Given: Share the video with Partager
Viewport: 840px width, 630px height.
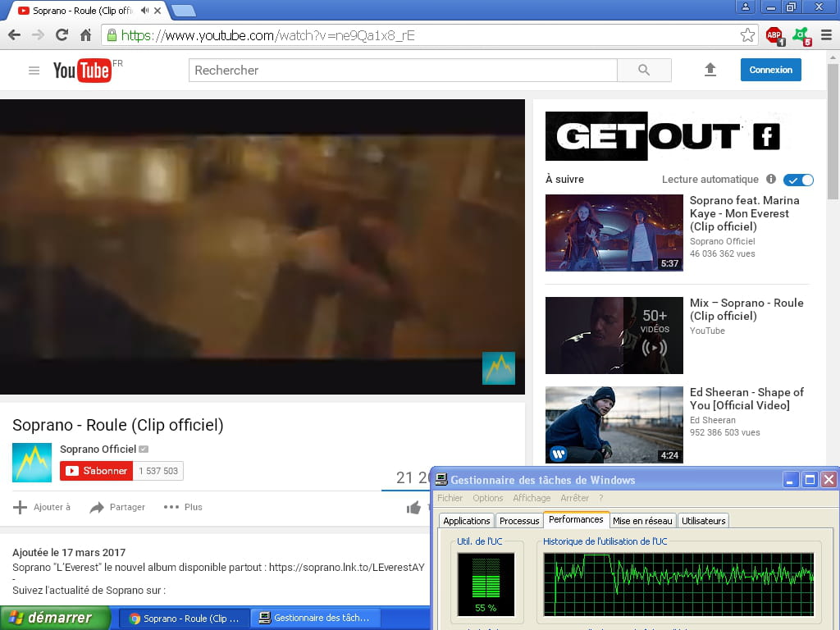Looking at the screenshot, I should [x=117, y=507].
